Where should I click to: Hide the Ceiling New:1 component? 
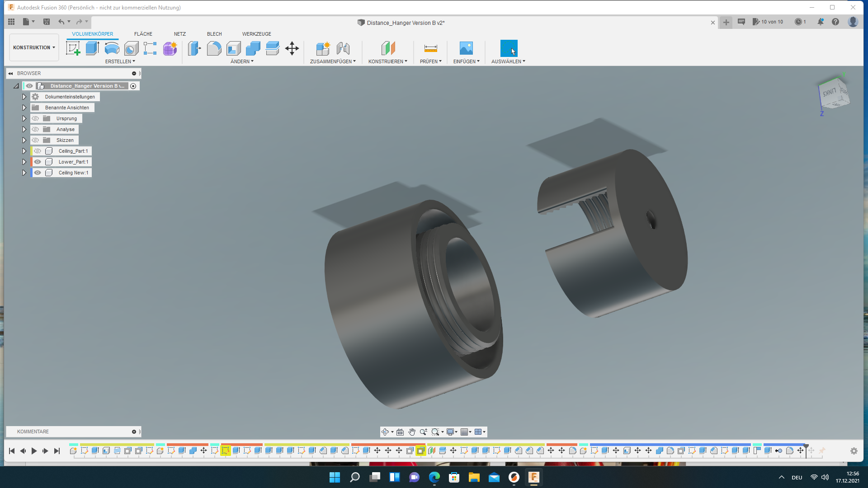[x=38, y=173]
